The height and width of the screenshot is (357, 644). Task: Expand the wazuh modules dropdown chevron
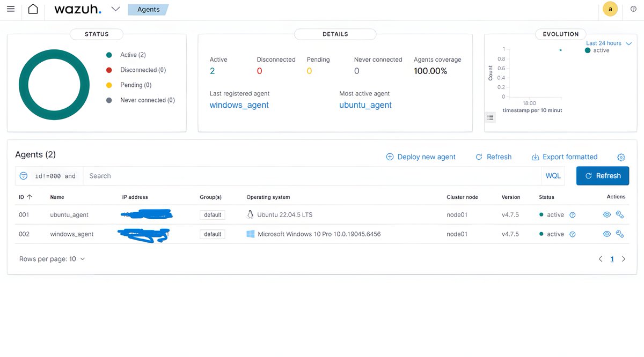(115, 9)
